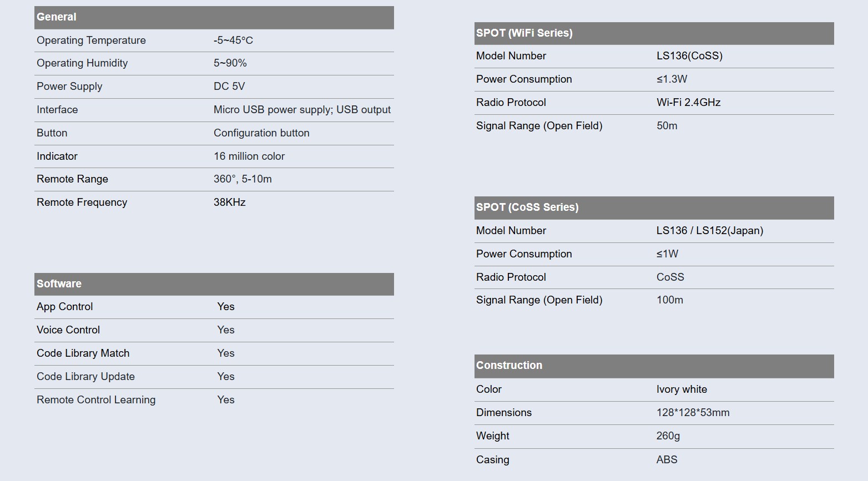Click the Software section header
Viewport: 868px width, 481px height.
[59, 283]
